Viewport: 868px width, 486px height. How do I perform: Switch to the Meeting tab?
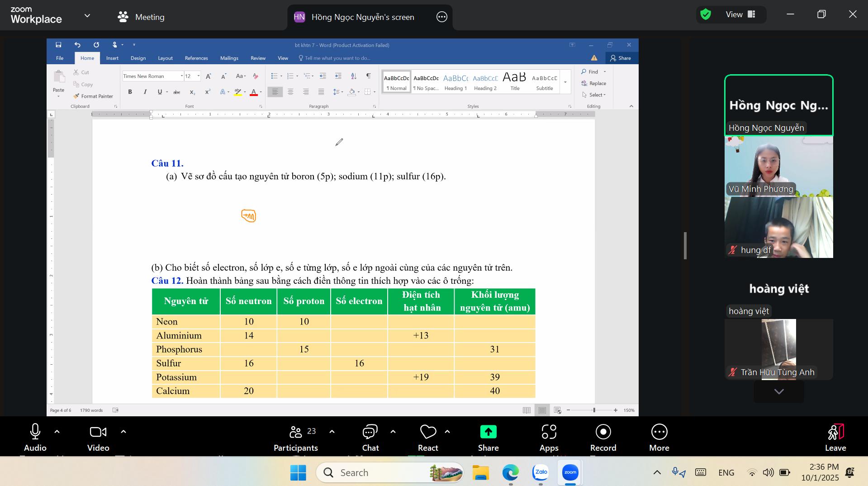point(141,17)
